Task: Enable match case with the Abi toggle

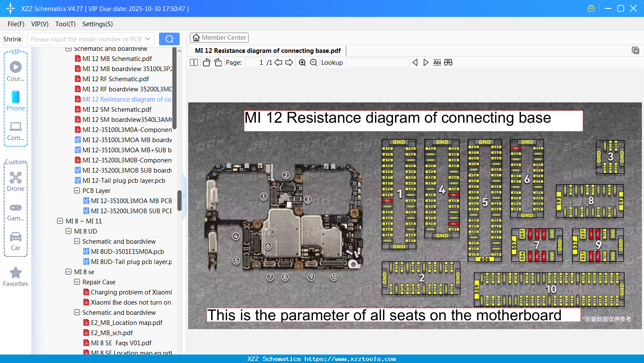Action: tap(437, 62)
